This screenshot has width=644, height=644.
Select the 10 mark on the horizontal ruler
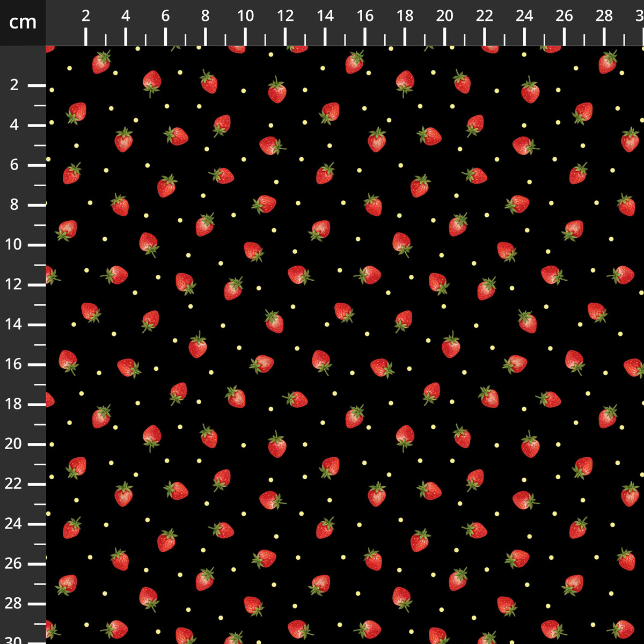coord(245,16)
